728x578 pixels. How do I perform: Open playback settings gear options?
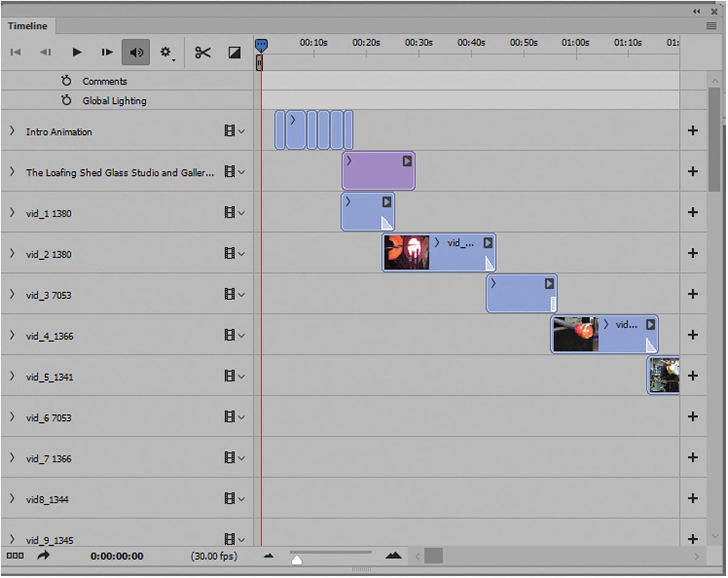(166, 52)
